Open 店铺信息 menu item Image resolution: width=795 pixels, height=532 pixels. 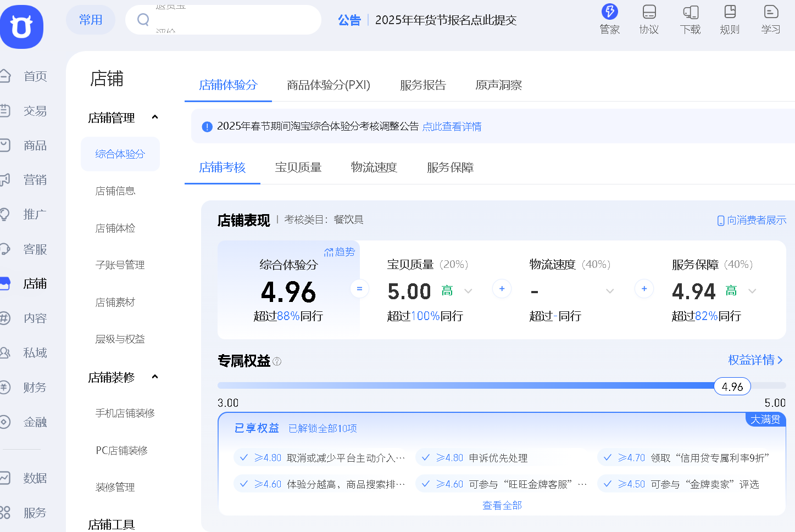click(115, 191)
